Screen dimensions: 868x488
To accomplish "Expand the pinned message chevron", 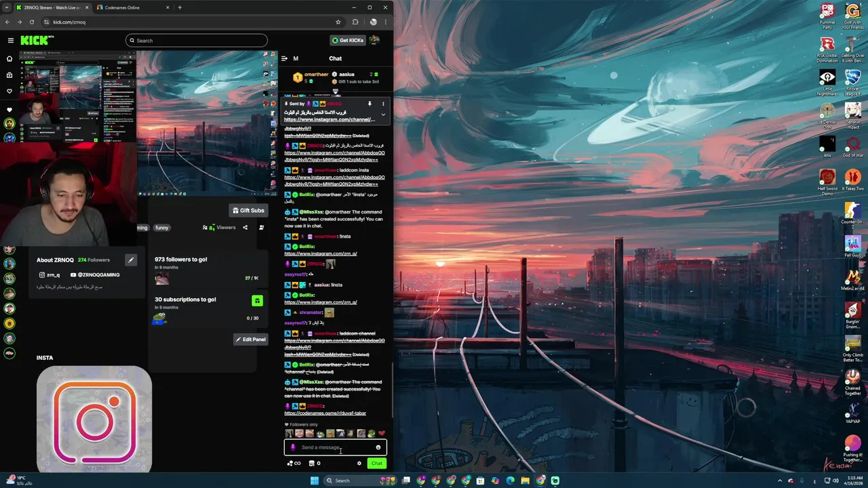I will pyautogui.click(x=382, y=115).
